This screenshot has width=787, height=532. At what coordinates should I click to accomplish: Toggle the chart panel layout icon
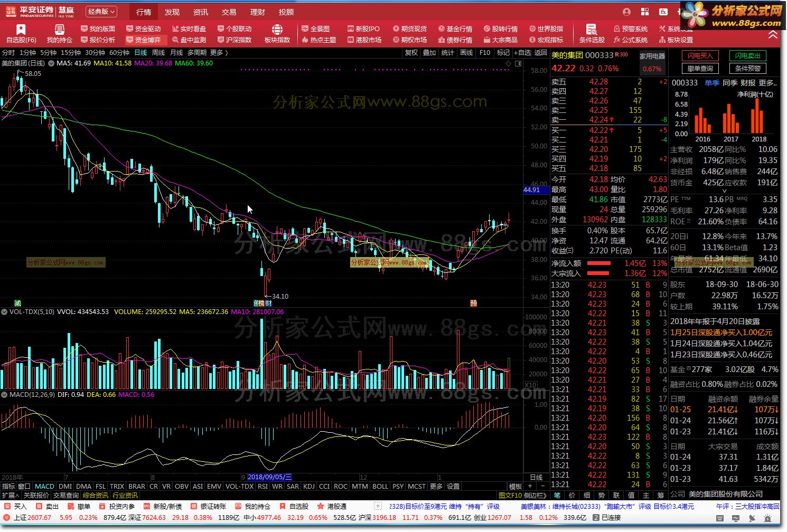click(x=518, y=63)
